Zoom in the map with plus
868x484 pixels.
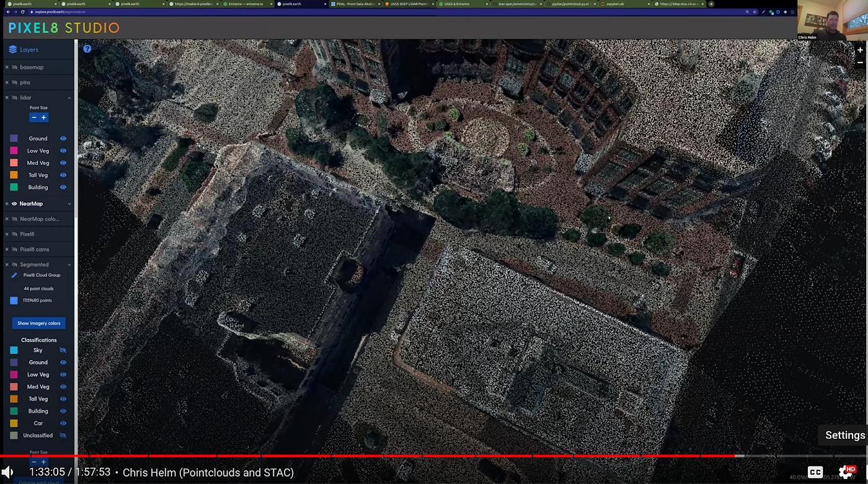[x=860, y=50]
